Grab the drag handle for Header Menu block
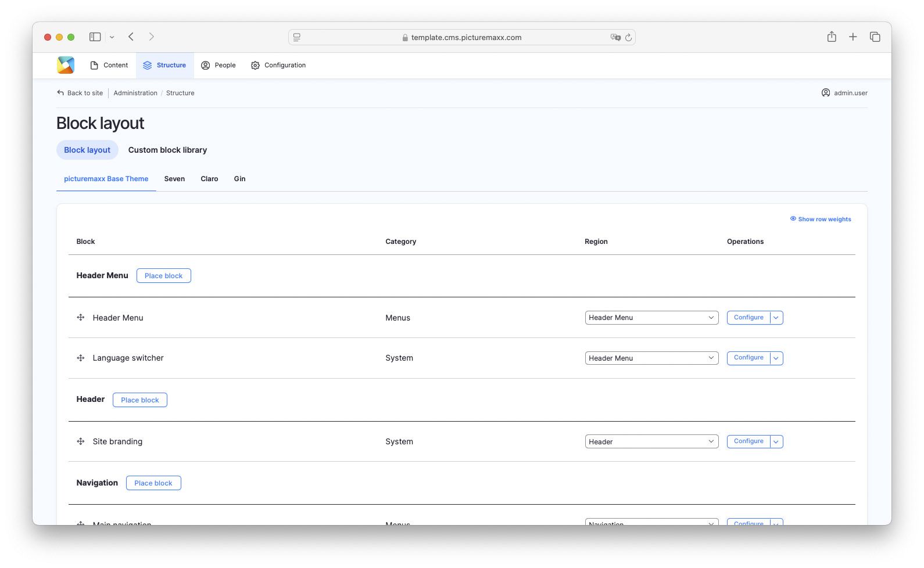Viewport: 924px width, 568px height. click(x=81, y=318)
